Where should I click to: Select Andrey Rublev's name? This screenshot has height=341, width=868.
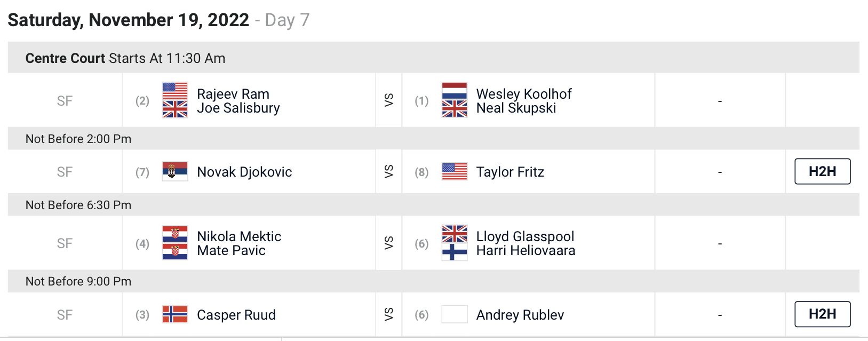pos(520,315)
